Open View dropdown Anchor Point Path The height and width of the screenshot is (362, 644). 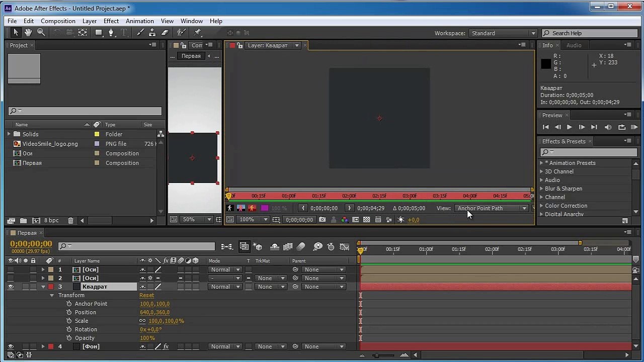492,208
